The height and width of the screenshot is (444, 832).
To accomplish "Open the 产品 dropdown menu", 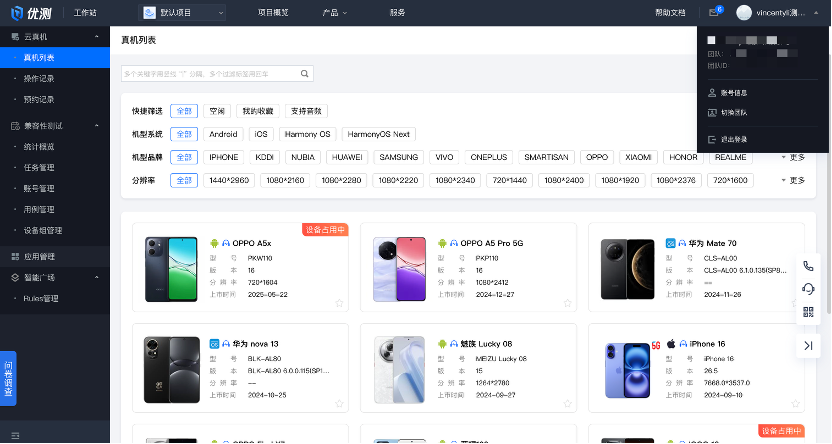I will click(334, 13).
